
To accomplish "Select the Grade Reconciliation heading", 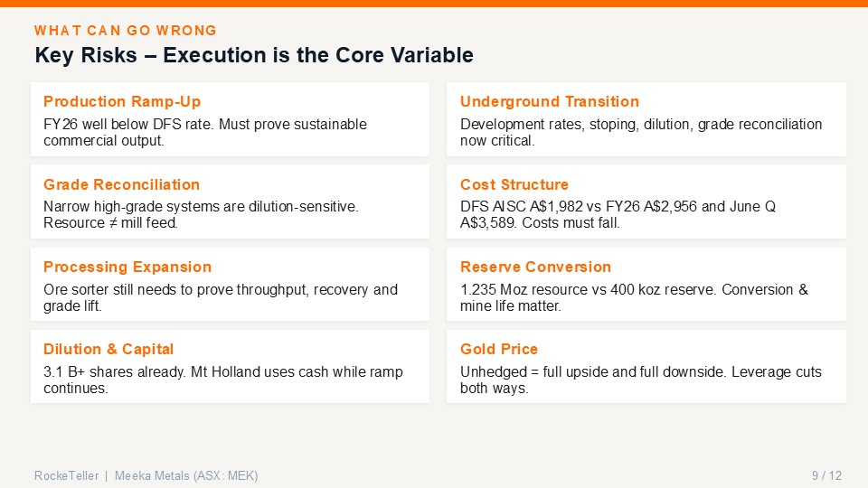I will pos(121,184).
